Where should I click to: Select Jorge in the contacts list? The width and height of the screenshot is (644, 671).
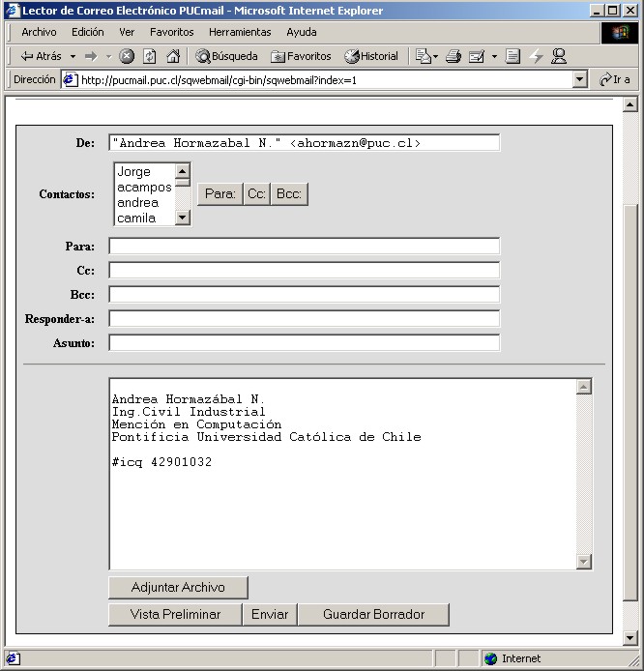(145, 171)
